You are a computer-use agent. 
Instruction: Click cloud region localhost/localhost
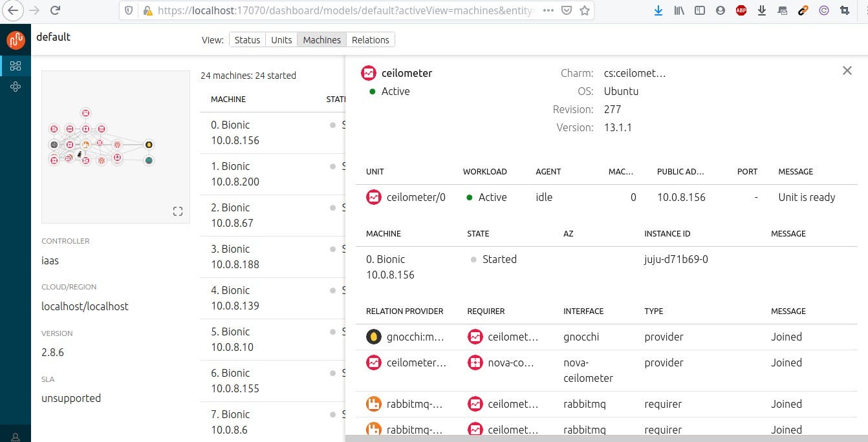coord(85,306)
